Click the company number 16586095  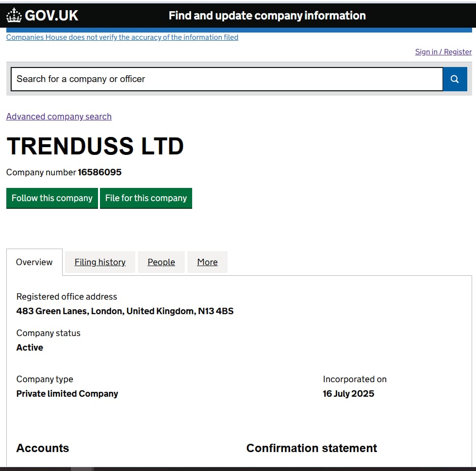(99, 172)
